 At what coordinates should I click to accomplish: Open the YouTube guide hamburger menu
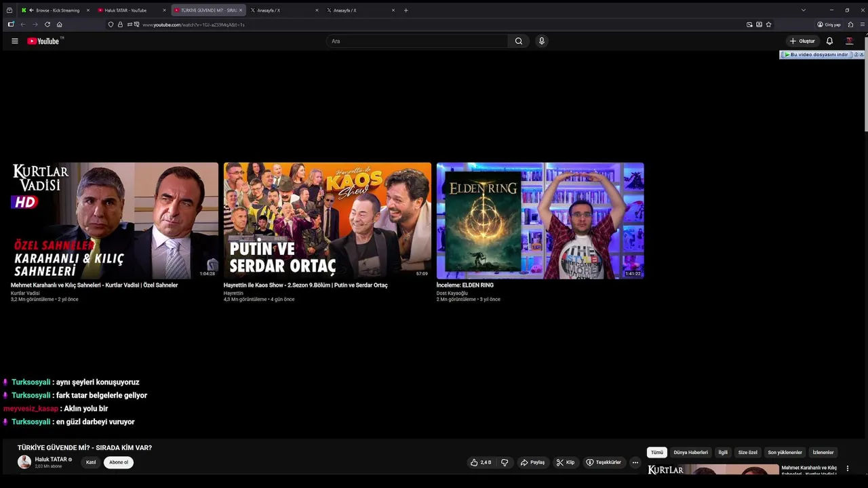tap(15, 41)
